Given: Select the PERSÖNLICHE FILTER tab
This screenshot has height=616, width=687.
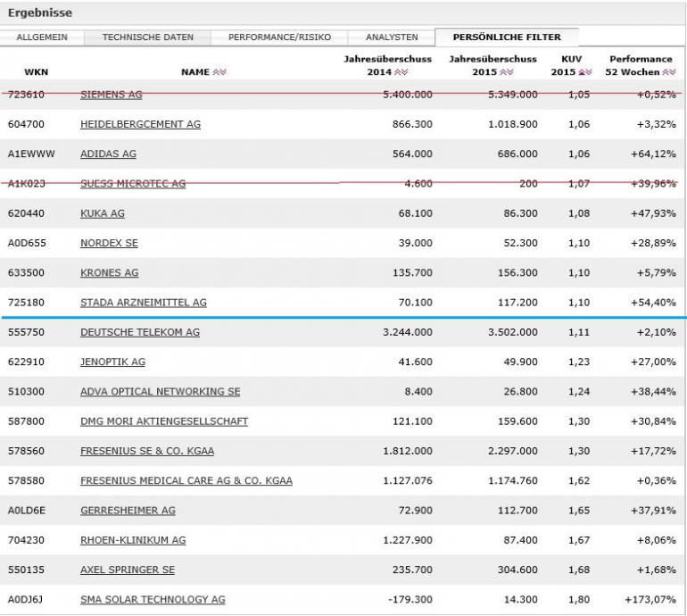Looking at the screenshot, I should pos(507,37).
